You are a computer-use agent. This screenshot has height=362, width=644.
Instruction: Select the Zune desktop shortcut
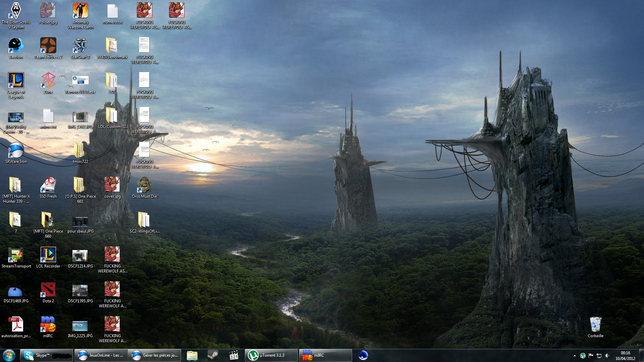click(x=48, y=83)
